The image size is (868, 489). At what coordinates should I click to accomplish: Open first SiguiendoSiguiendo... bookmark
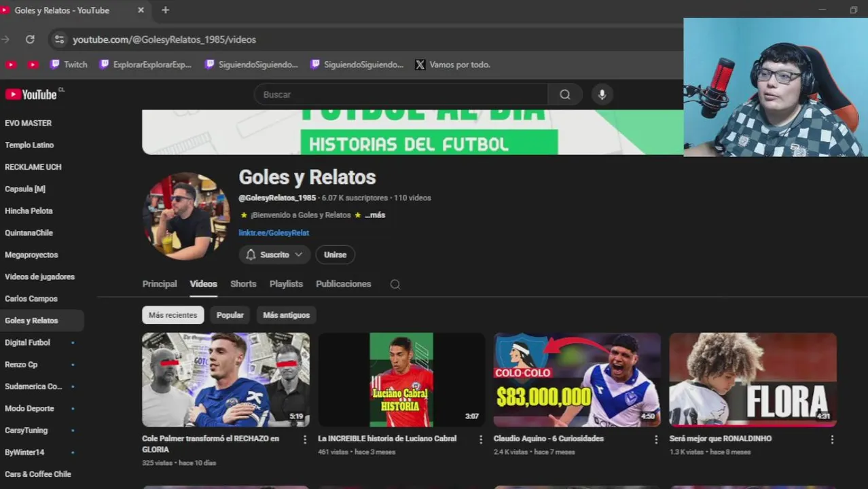pos(251,65)
